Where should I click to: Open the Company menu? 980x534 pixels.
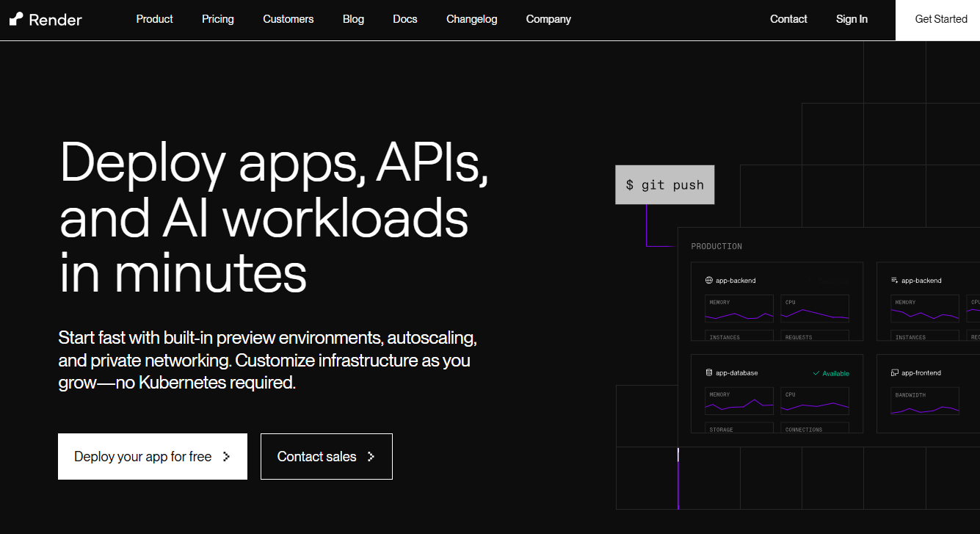(x=548, y=19)
